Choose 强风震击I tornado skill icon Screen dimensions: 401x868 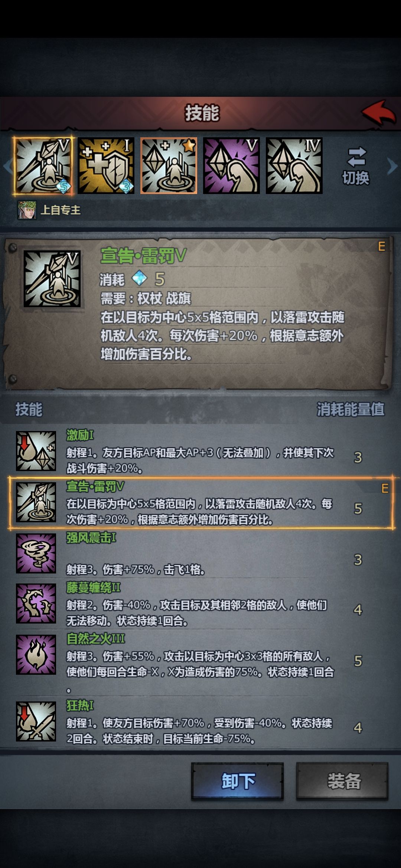tap(36, 553)
